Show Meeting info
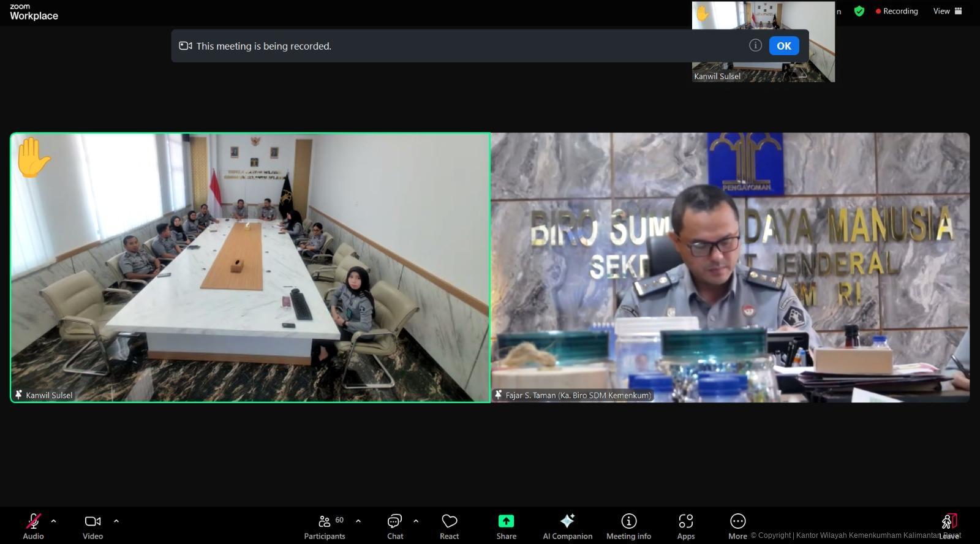The width and height of the screenshot is (980, 544). point(628,526)
